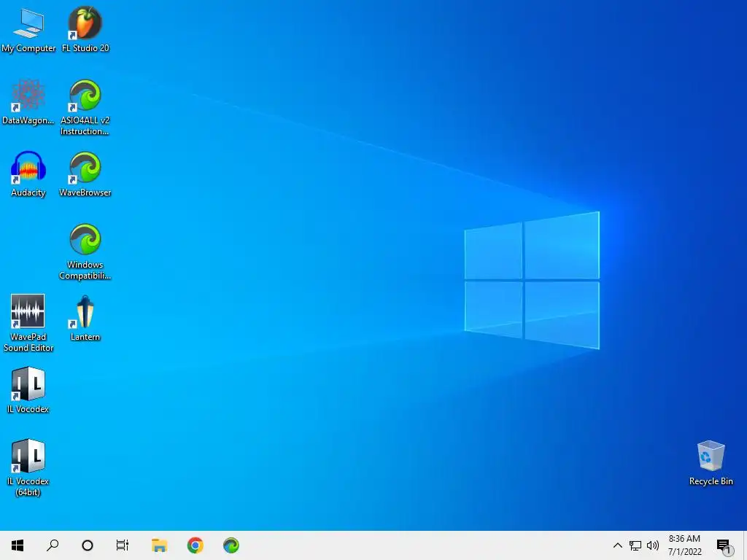
Task: Select the Recycle Bin icon
Action: point(711,463)
